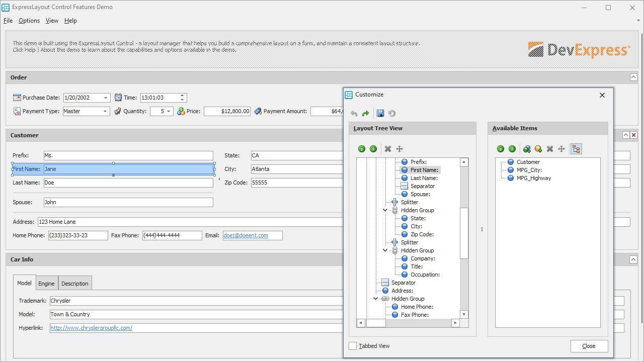Screen dimensions: 644x362
Task: Toggle tree view mode icon in Available Items
Action: tap(576, 149)
